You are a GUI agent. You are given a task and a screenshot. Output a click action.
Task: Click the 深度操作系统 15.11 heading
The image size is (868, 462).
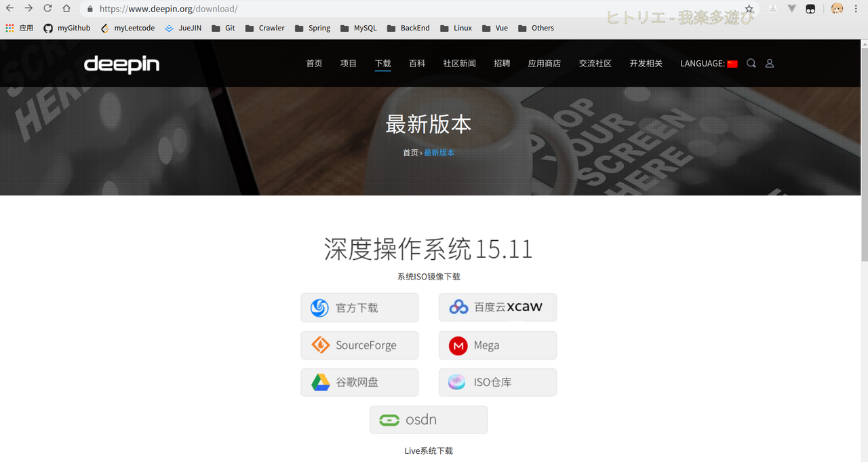tap(429, 249)
